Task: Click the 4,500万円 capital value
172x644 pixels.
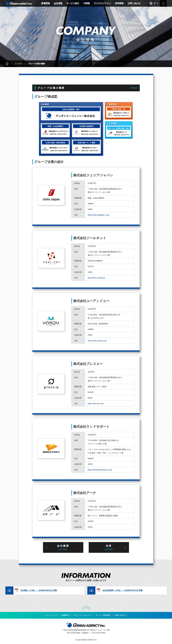Action: 92,183
